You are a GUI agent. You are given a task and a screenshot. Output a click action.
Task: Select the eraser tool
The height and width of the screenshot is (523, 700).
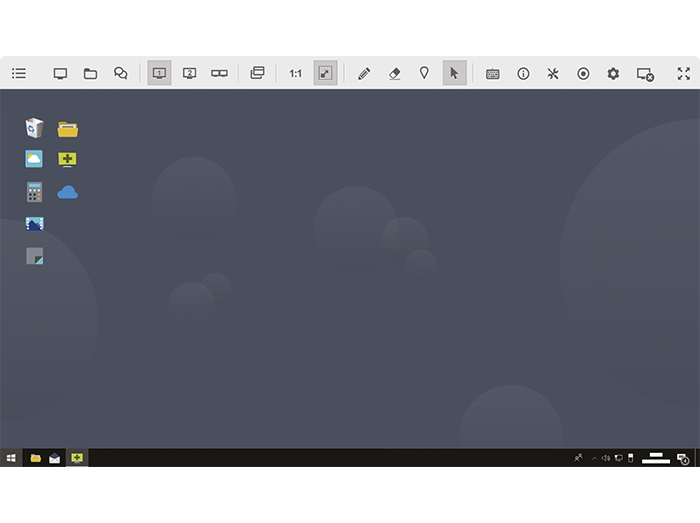tap(394, 73)
